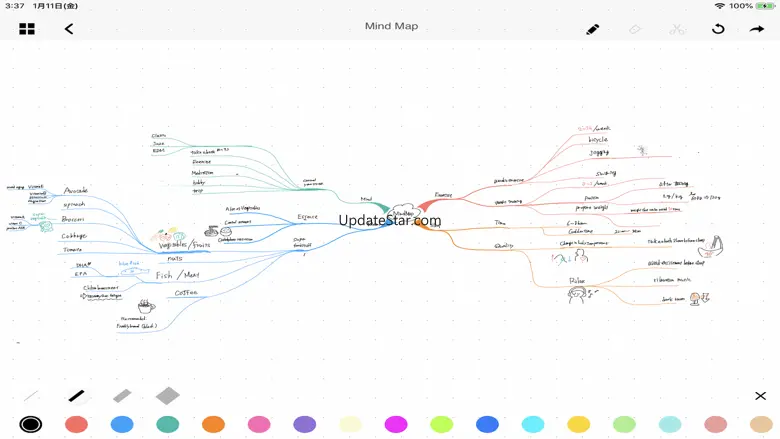The height and width of the screenshot is (439, 780).
Task: Select the scissors cut tool
Action: click(x=677, y=29)
